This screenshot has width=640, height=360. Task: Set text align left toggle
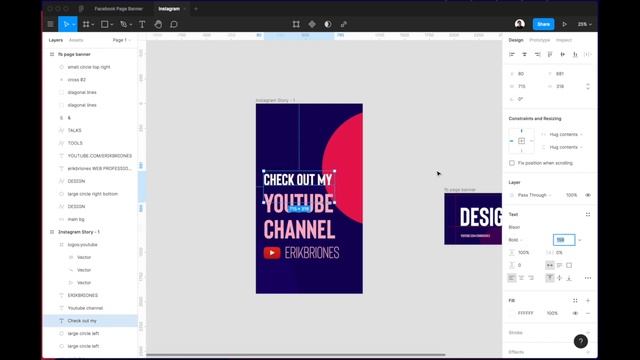coord(512,278)
